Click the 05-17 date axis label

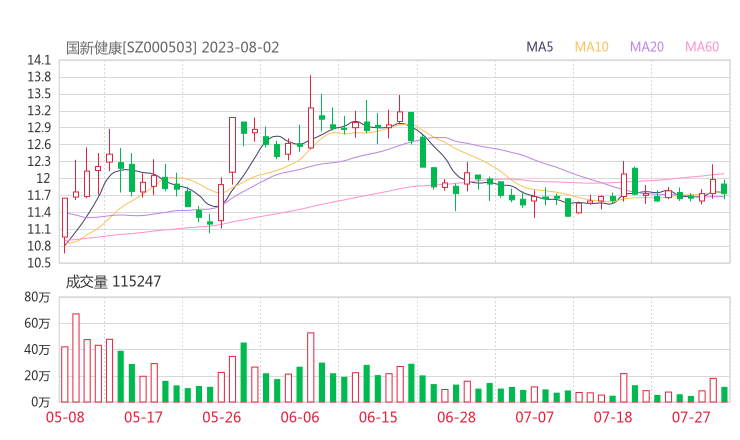(x=143, y=417)
